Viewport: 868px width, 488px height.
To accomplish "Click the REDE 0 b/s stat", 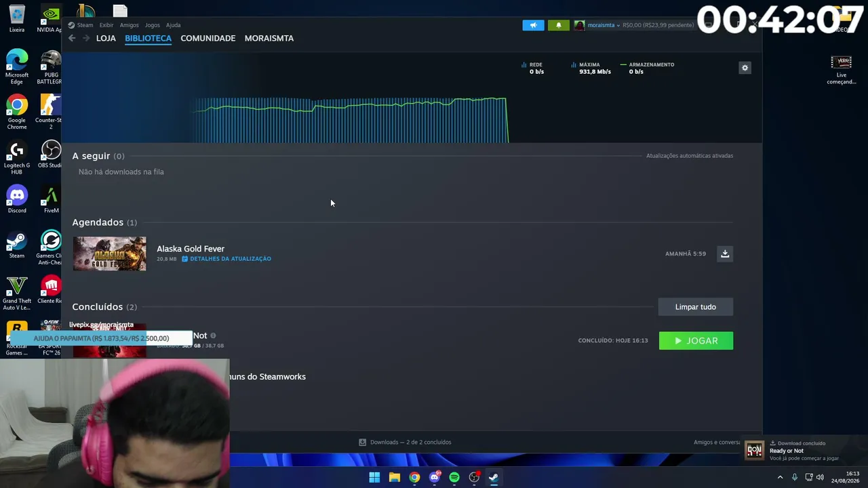I will 533,68.
